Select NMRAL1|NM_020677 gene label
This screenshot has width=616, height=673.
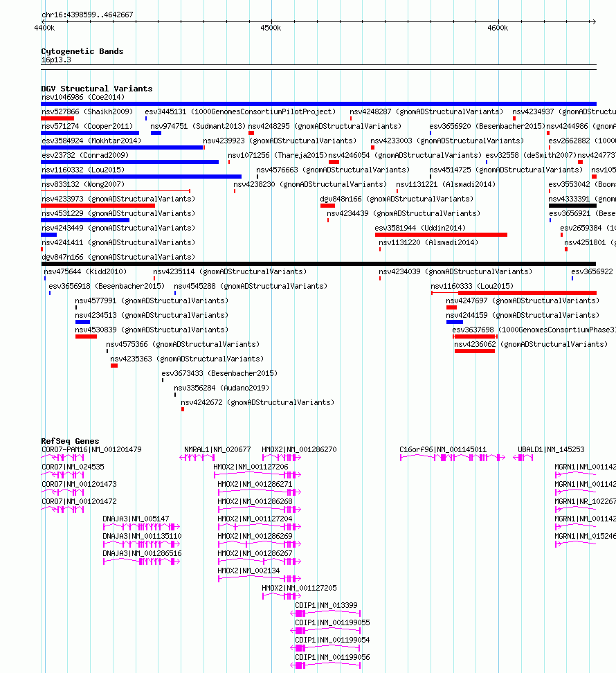[217, 450]
